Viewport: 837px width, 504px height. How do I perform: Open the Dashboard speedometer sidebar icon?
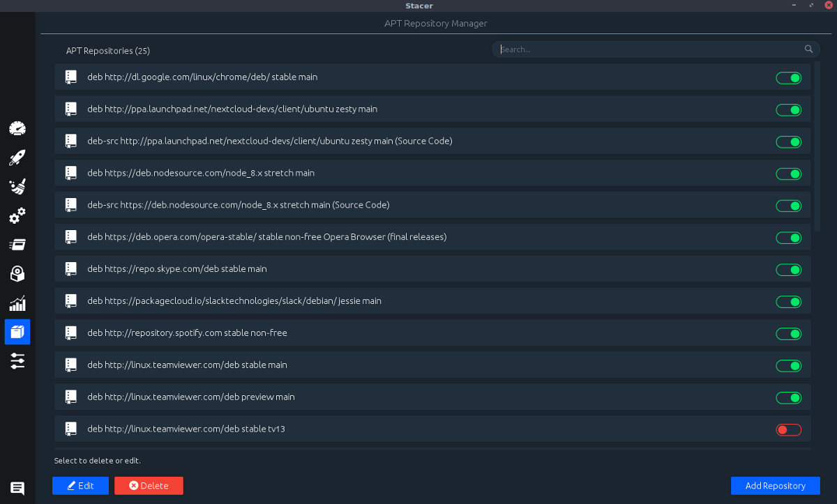coord(17,128)
